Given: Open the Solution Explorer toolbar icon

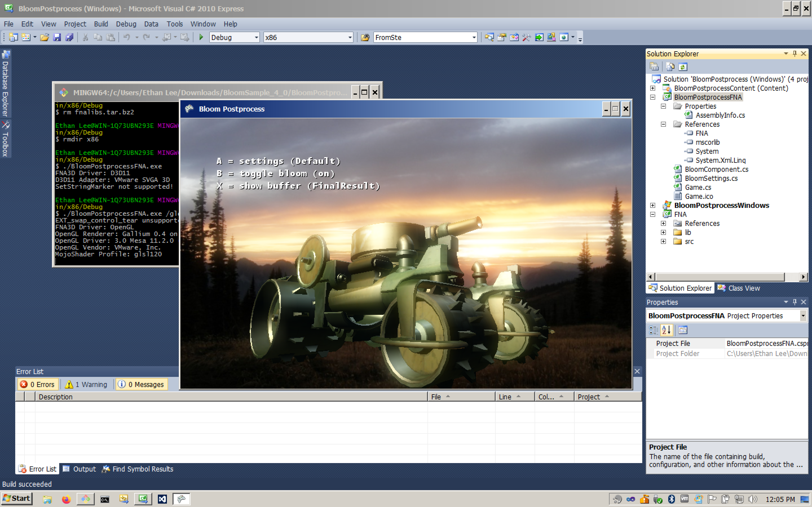Looking at the screenshot, I should [490, 37].
